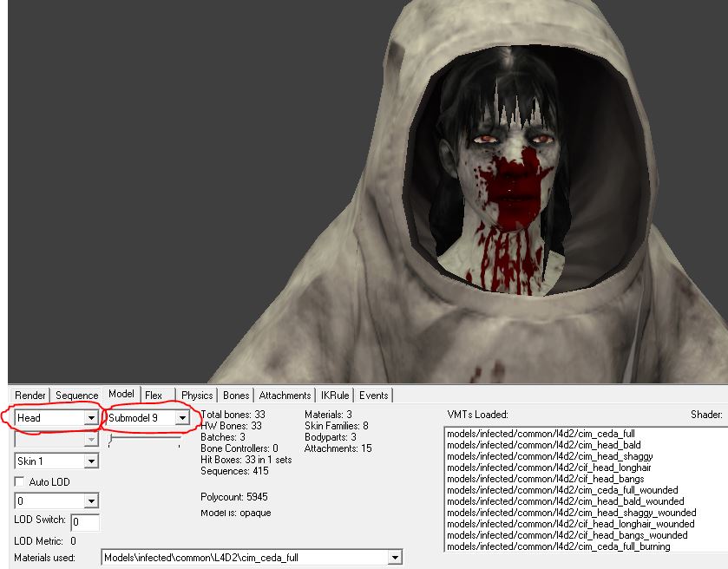The width and height of the screenshot is (728, 569).
Task: Open the IKRule tab
Action: [335, 396]
